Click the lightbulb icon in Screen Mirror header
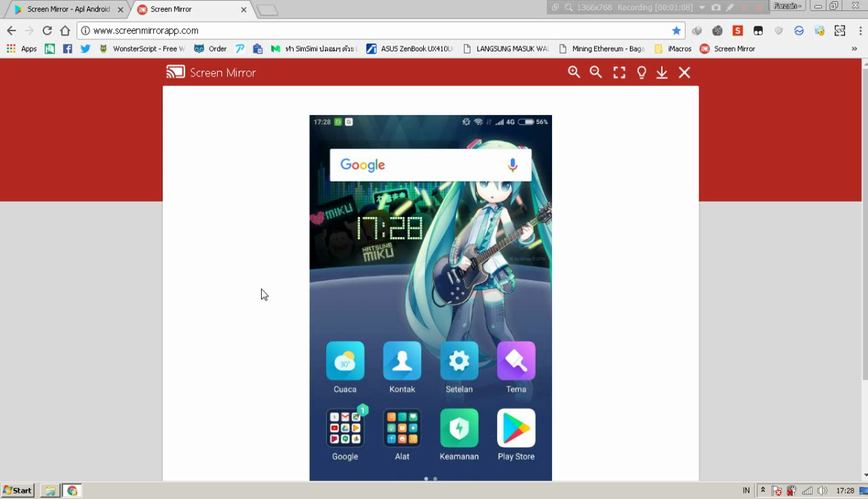The height and width of the screenshot is (499, 868). click(x=641, y=73)
